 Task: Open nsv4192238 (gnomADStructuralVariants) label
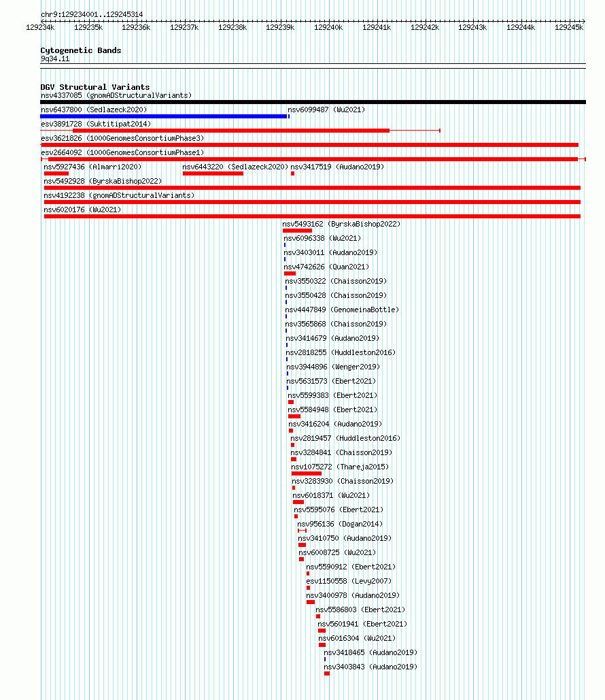coord(119,195)
